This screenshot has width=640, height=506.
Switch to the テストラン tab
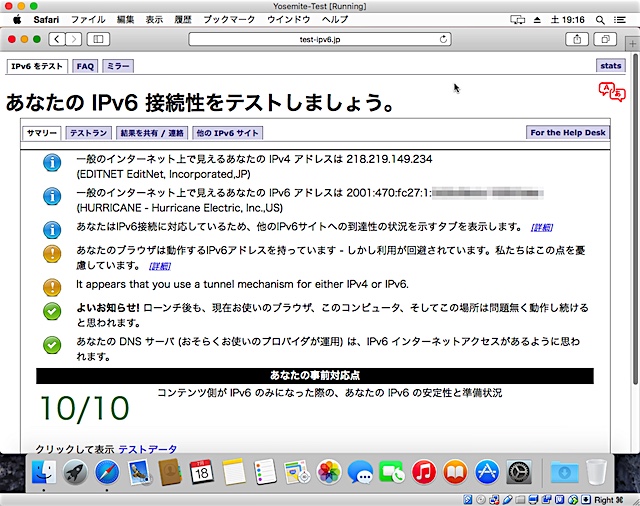[89, 133]
